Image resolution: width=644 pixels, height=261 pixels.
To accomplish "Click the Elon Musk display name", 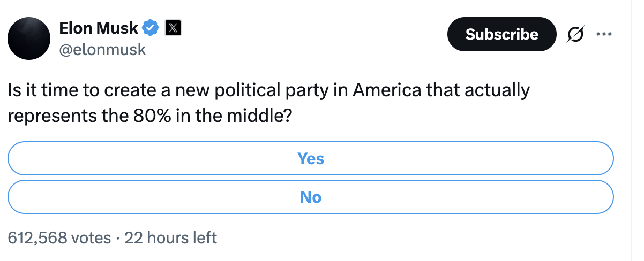I will 99,27.
